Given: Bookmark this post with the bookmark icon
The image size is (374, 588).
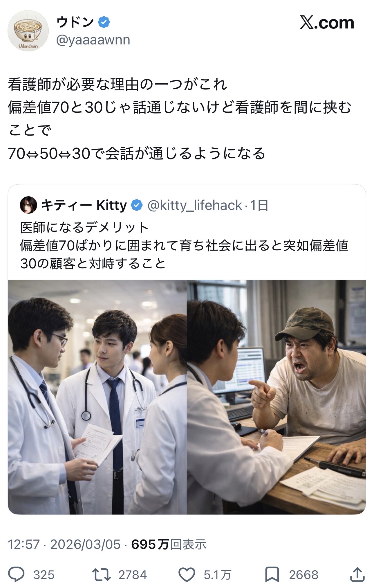Looking at the screenshot, I should 272,575.
